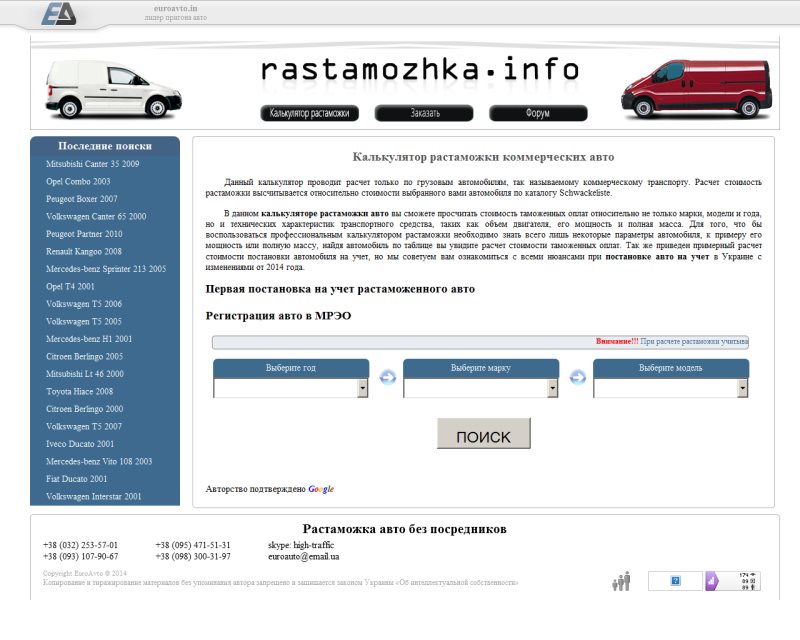
Task: Click the Google logo after Авторство подтверждено
Action: click(x=321, y=489)
